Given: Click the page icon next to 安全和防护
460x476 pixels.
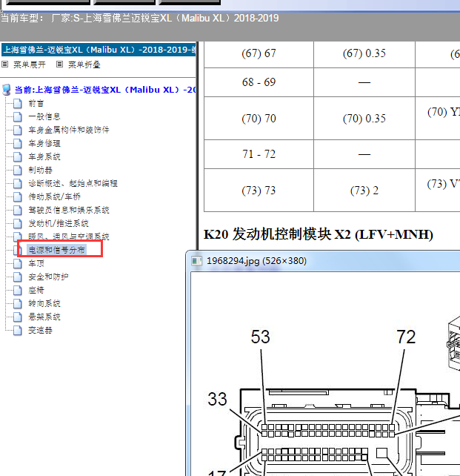Looking at the screenshot, I should pos(18,277).
